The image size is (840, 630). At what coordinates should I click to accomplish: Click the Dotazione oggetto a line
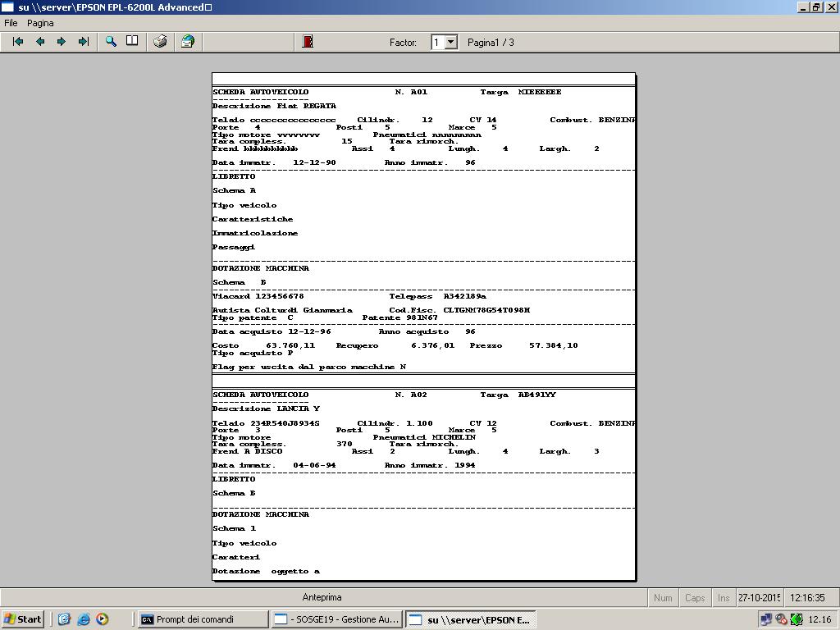coord(267,571)
